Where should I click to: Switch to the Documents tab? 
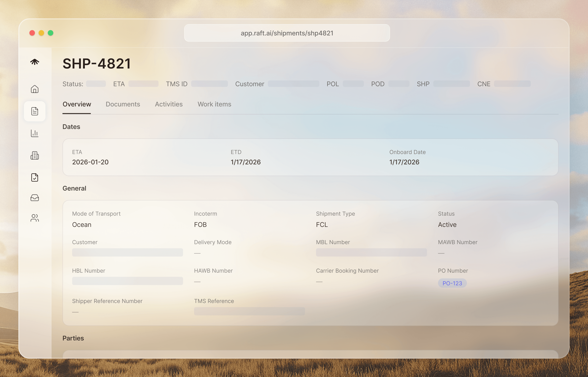coord(123,104)
